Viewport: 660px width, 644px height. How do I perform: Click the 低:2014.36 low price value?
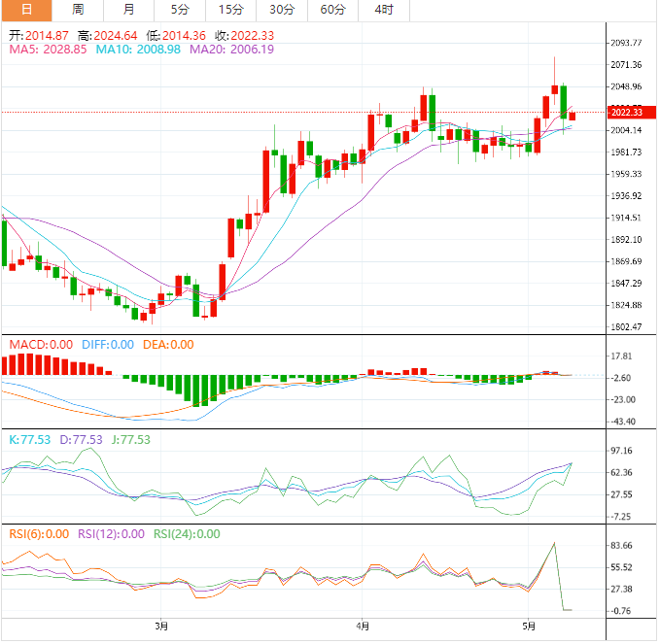(x=176, y=36)
